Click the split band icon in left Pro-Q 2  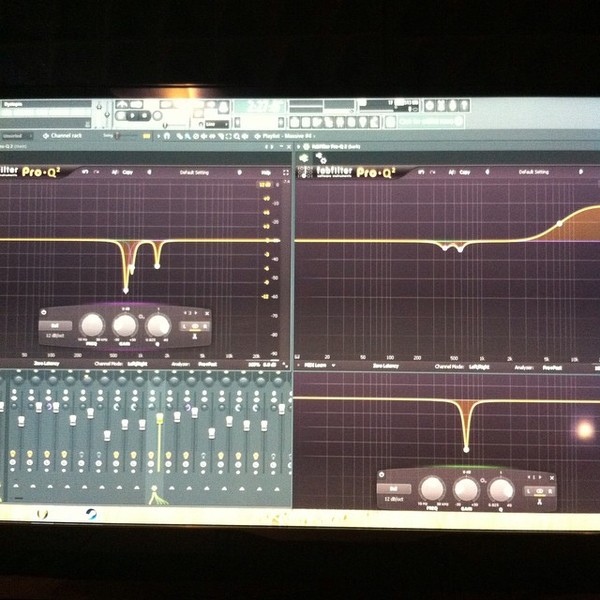coord(194,337)
